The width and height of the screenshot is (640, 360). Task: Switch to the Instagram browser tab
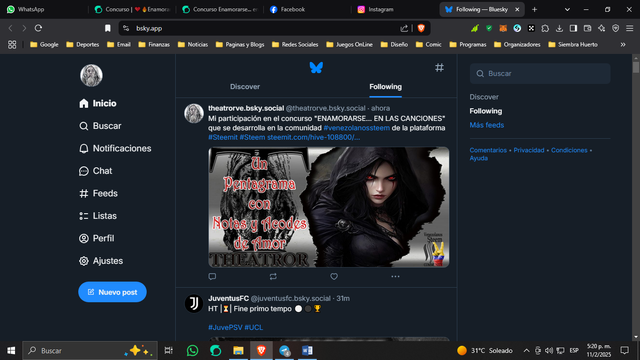pyautogui.click(x=395, y=9)
